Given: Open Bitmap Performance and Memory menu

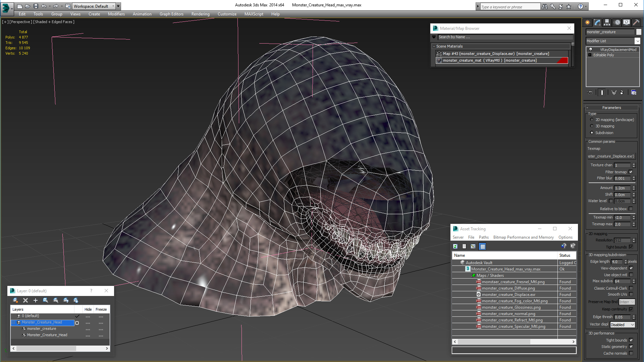Looking at the screenshot, I should (x=523, y=237).
